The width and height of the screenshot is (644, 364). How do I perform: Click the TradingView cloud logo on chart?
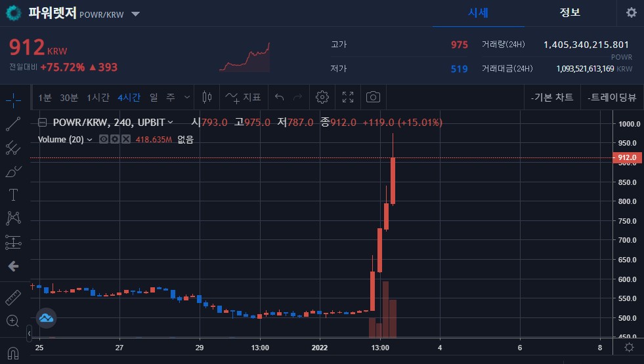click(x=46, y=318)
